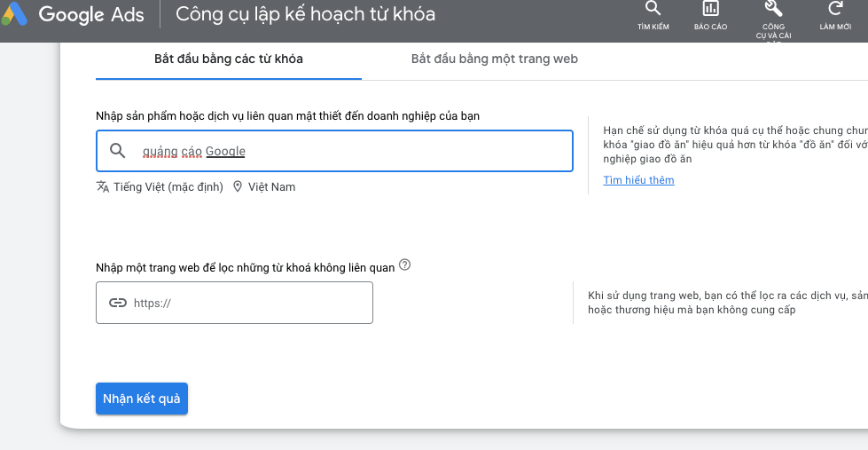Click the https:// website filter field
The height and width of the screenshot is (450, 868).
[234, 303]
